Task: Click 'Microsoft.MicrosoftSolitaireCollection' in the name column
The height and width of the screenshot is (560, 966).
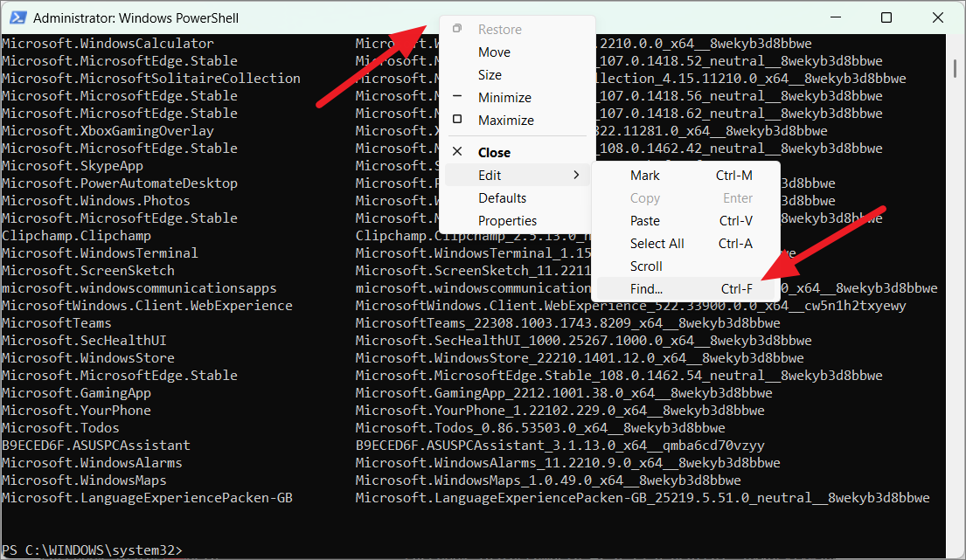Action: [151, 79]
